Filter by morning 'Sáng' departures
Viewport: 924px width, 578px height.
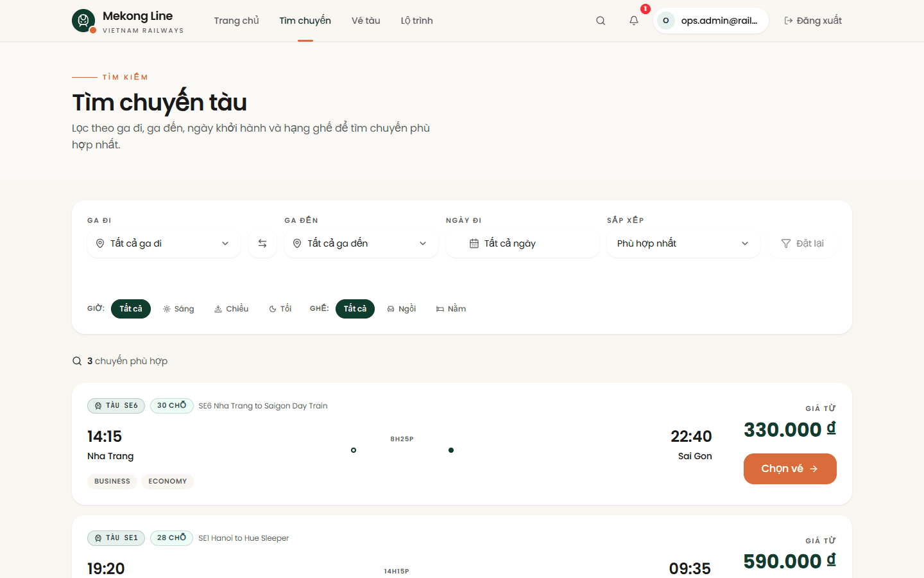click(x=178, y=309)
